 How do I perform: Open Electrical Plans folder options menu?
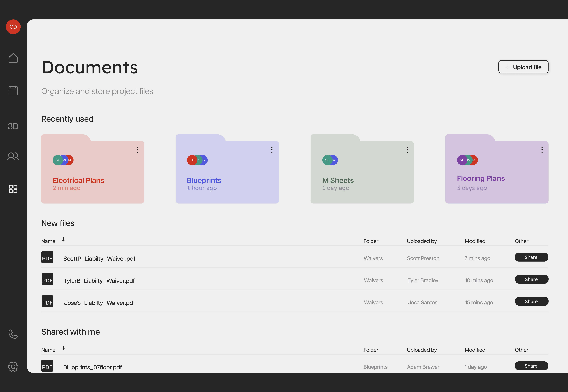(x=138, y=150)
